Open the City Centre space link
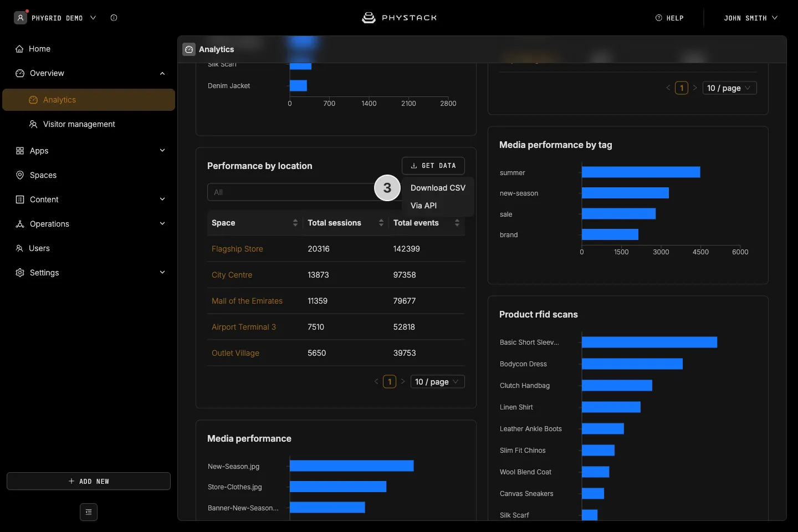Screen dimensions: 798x532 click(232, 275)
